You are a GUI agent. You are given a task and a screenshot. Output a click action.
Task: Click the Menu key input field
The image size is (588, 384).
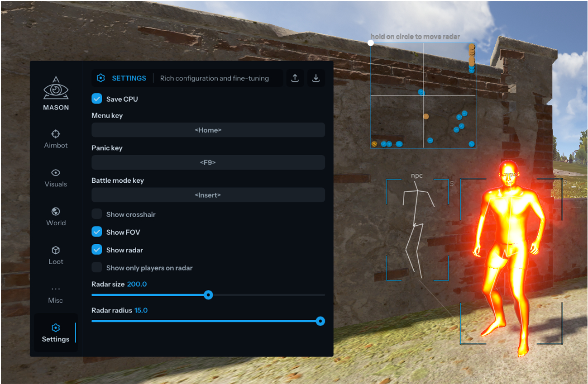pyautogui.click(x=208, y=130)
